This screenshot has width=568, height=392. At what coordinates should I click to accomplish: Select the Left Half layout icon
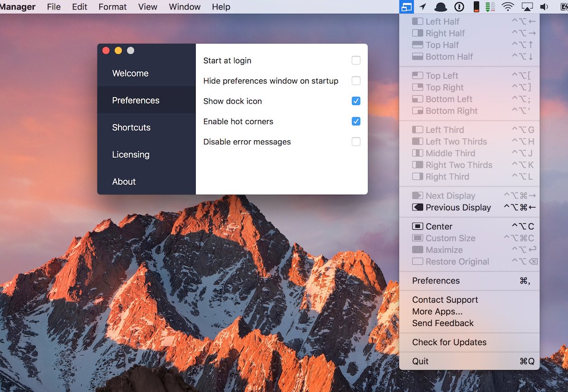point(418,21)
